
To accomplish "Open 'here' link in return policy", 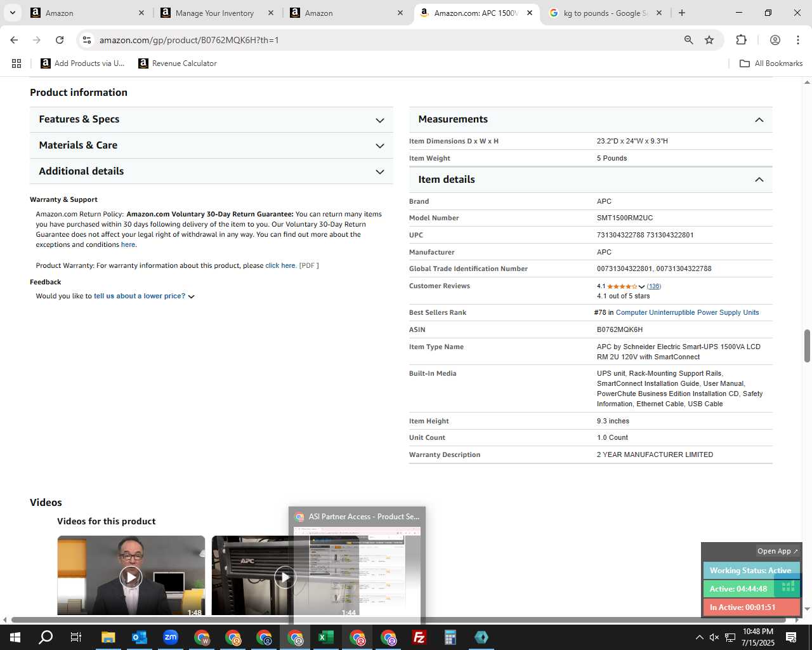I will click(128, 244).
